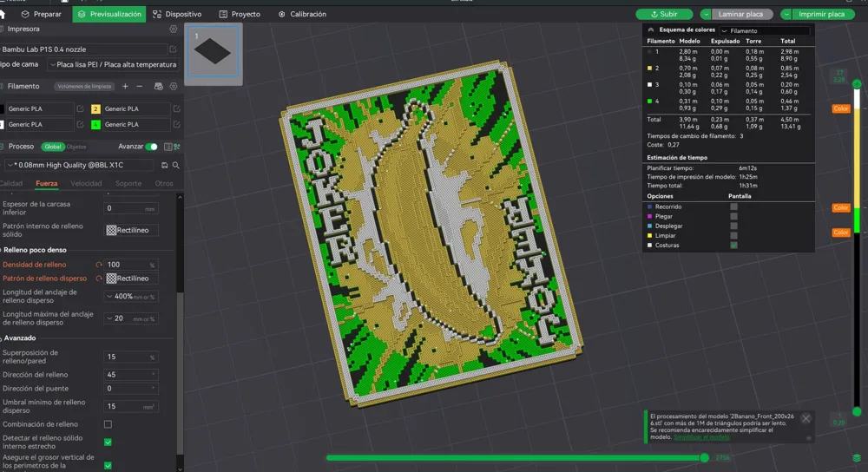Uncheck Detectar el relleno sólido interno estrecho
This screenshot has height=472, width=868.
click(108, 442)
